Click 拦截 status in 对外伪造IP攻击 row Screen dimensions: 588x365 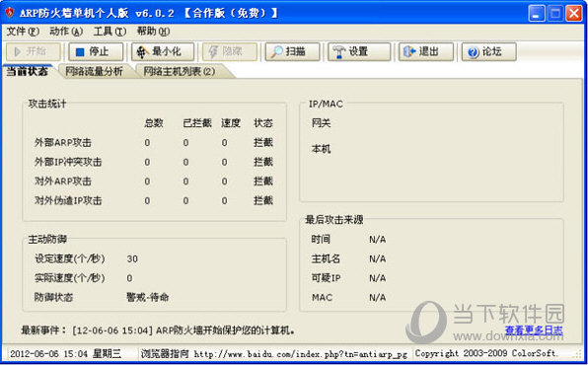coord(263,200)
